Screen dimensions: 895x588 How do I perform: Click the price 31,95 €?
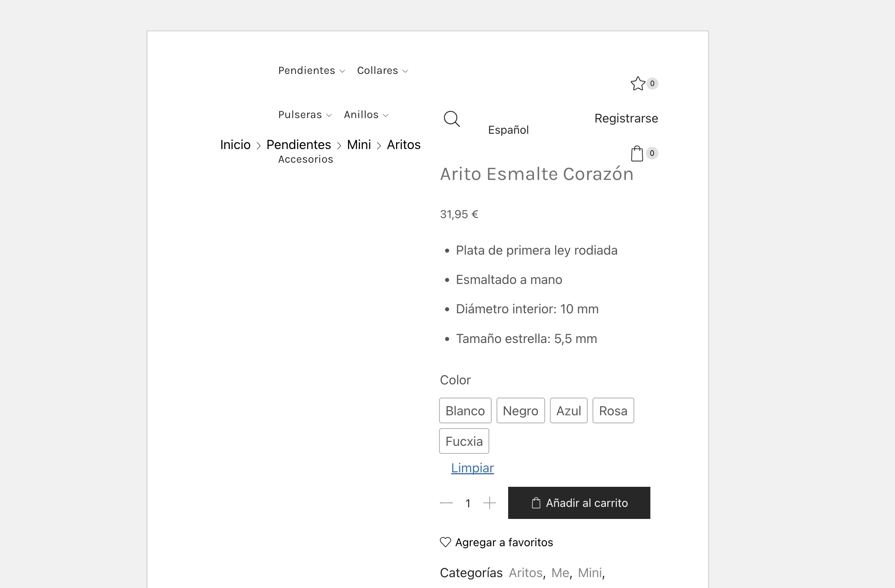point(459,214)
